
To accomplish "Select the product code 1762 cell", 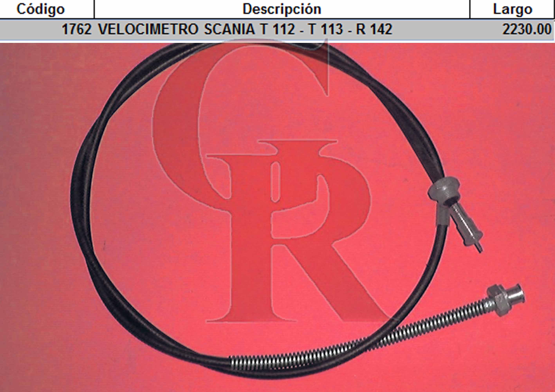I will tap(77, 29).
